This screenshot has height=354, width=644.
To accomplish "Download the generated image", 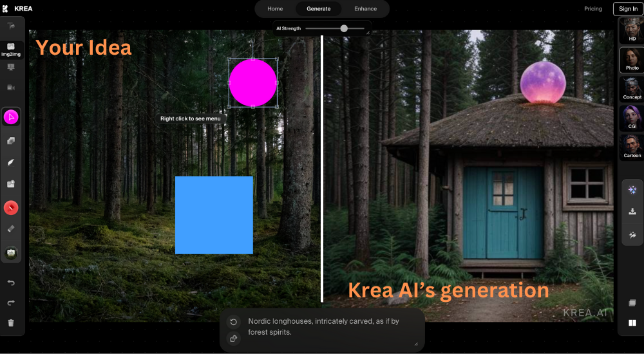I will click(632, 212).
